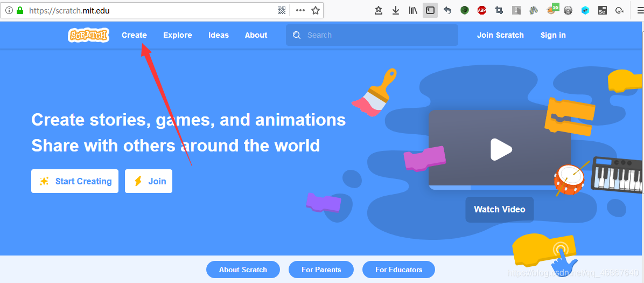Click the green swirl extension icon
The image size is (644, 283).
click(x=465, y=10)
